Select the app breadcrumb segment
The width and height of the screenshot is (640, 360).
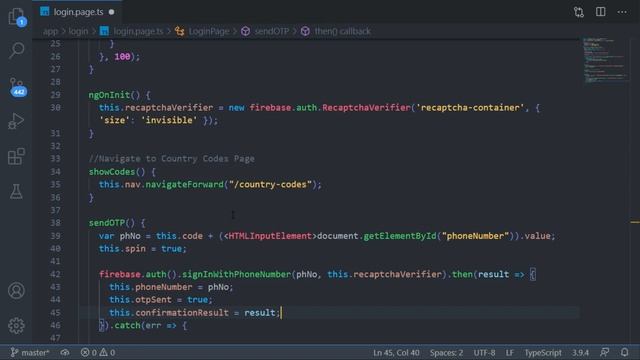point(50,31)
